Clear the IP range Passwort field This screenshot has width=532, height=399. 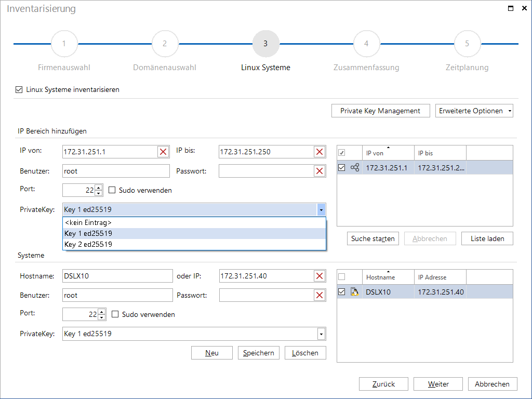(x=320, y=171)
